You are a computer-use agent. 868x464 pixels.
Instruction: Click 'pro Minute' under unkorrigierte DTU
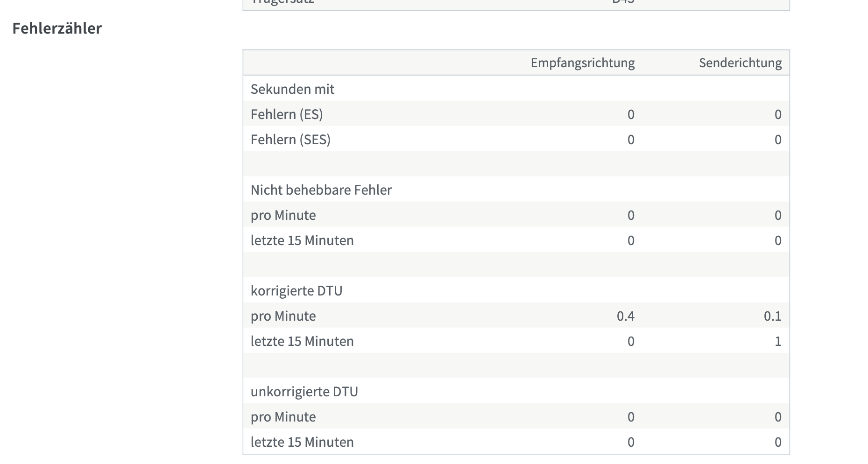click(283, 417)
